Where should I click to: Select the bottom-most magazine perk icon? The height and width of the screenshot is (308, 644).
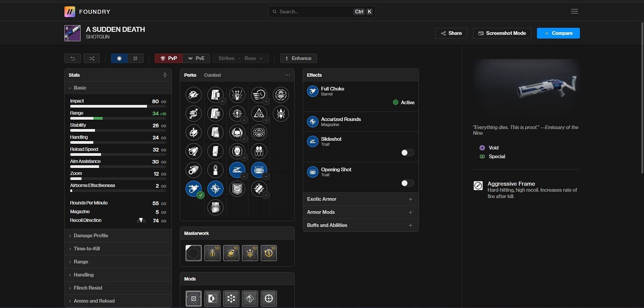click(215, 207)
